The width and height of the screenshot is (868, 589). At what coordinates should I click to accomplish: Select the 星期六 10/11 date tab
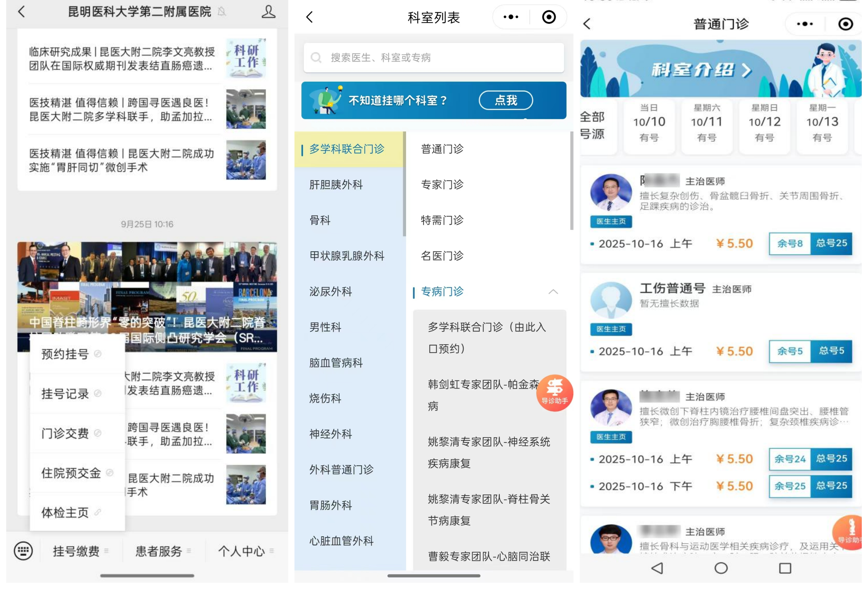click(x=706, y=122)
